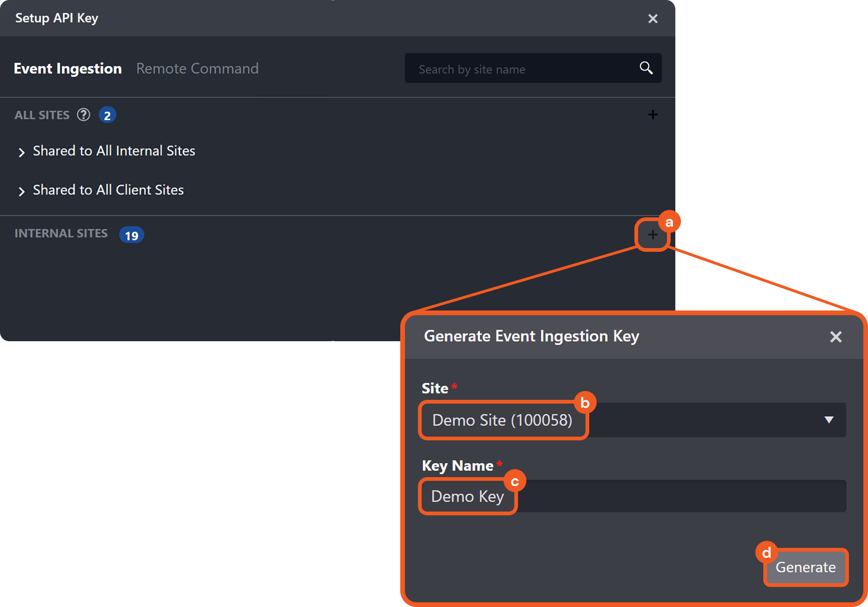This screenshot has height=607, width=868.
Task: Click the Internal Sites plus icon
Action: pos(653,235)
